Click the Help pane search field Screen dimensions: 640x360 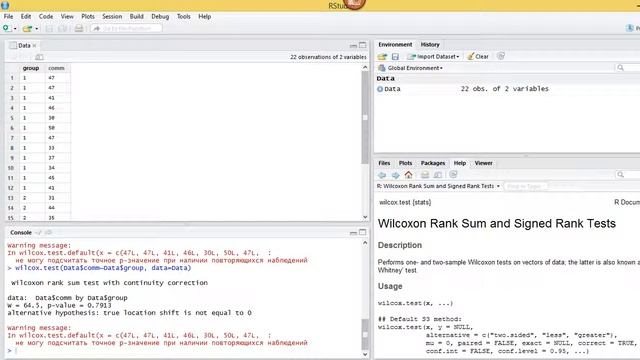pos(628,175)
